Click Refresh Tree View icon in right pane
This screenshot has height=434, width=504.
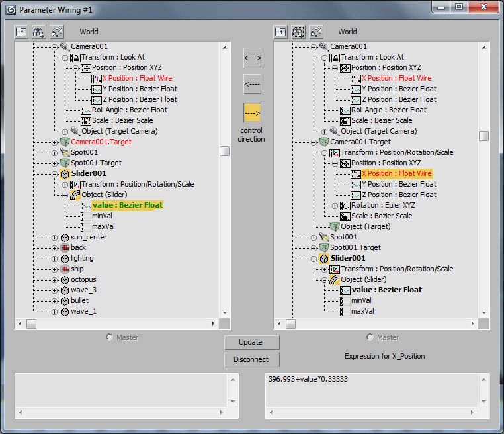coord(316,32)
